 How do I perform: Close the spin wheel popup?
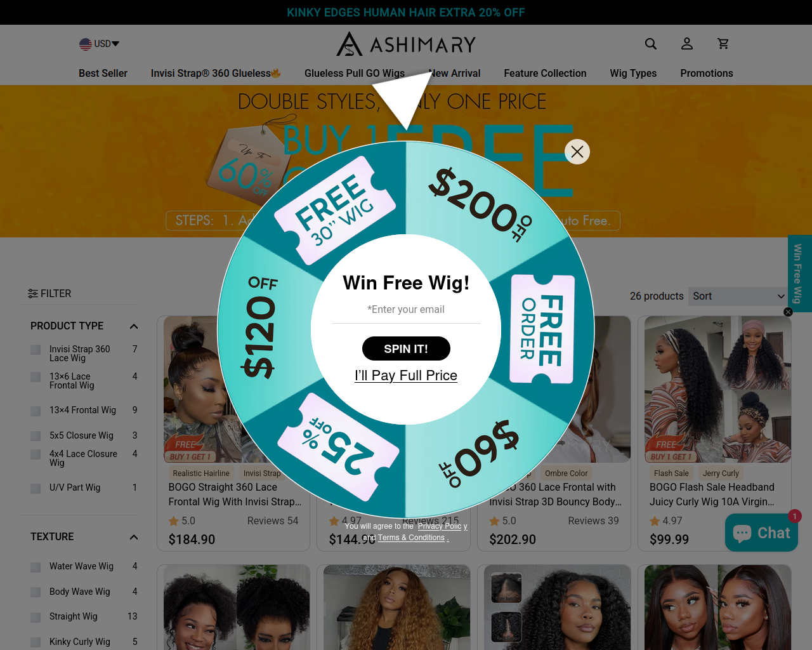(577, 152)
